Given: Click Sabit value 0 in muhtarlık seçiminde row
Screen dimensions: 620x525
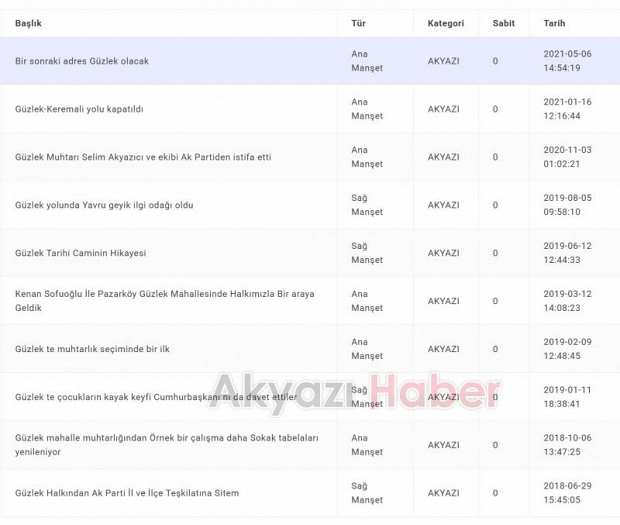Looking at the screenshot, I should coord(495,349).
